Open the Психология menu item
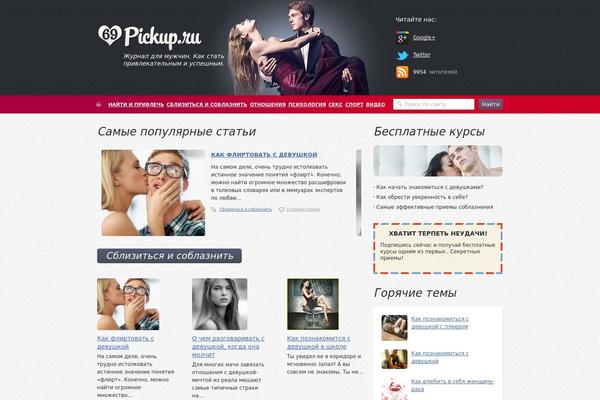Screen dimensions: 600x400 pyautogui.click(x=307, y=104)
